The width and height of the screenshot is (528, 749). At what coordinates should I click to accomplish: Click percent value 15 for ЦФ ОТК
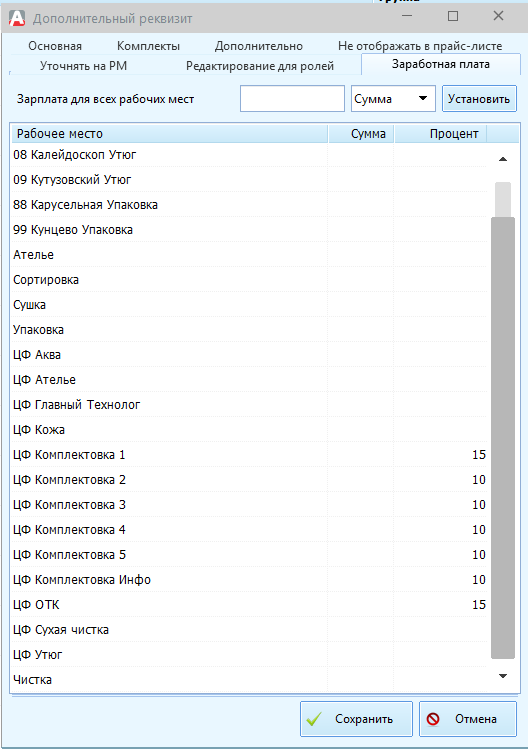479,605
